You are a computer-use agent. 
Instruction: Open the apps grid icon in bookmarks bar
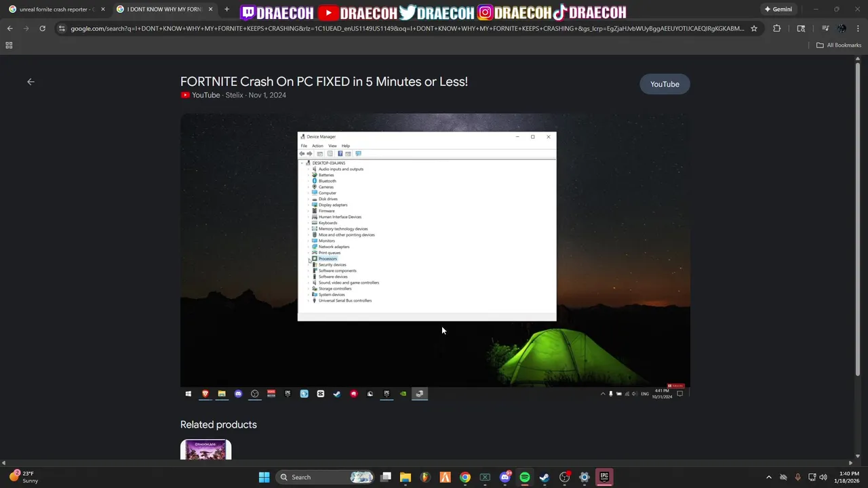point(9,45)
